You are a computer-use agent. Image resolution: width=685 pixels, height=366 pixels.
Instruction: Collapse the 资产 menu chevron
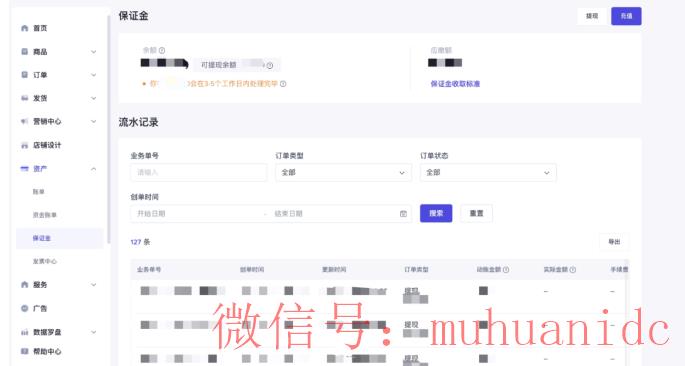[x=93, y=169]
